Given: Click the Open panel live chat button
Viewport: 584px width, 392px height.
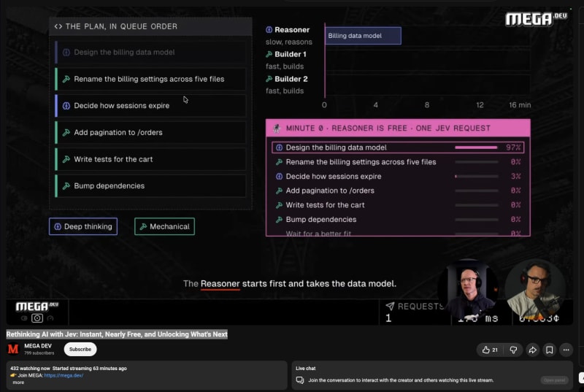Looking at the screenshot, I should click(x=554, y=380).
